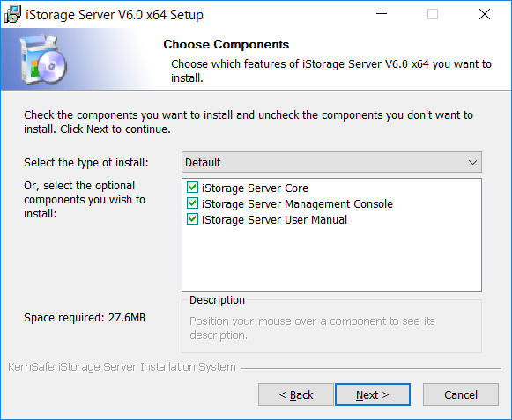
Task: Select the iStorage Server Core list item
Action: [x=255, y=188]
